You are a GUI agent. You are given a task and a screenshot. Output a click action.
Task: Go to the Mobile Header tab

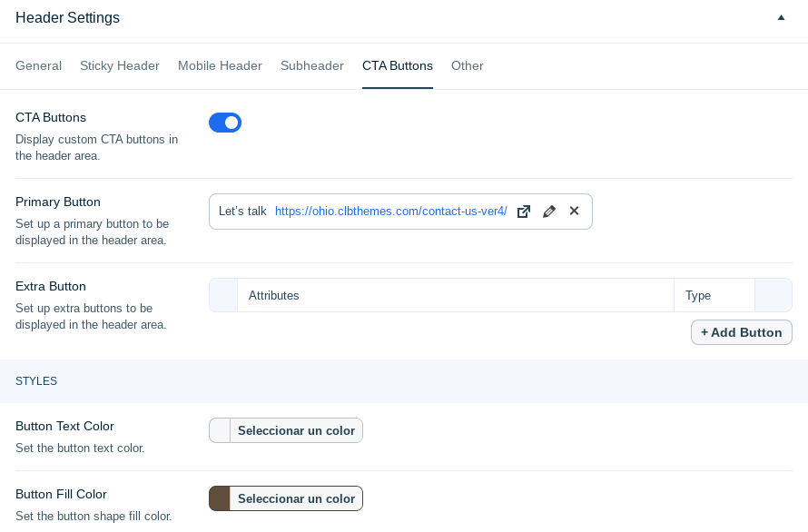220,66
